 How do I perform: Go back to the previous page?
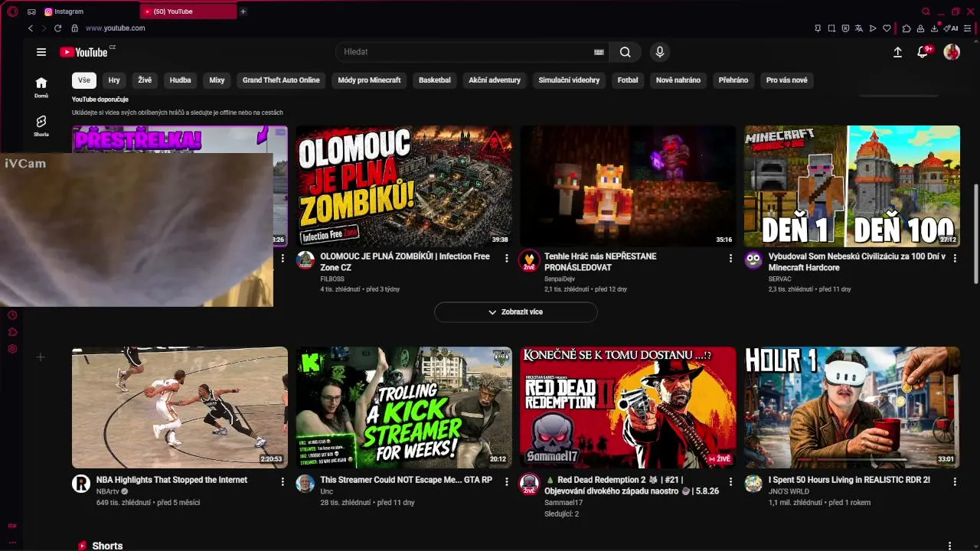click(31, 28)
